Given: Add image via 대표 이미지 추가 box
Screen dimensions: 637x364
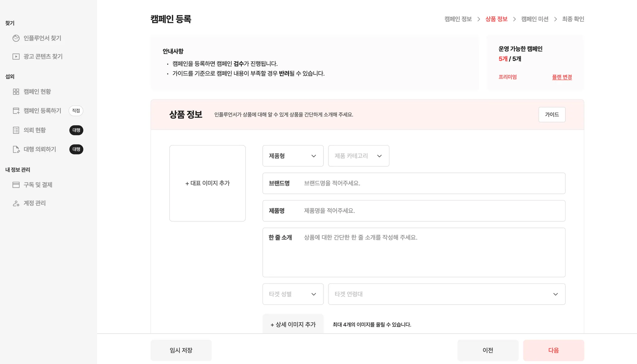Looking at the screenshot, I should (207, 183).
